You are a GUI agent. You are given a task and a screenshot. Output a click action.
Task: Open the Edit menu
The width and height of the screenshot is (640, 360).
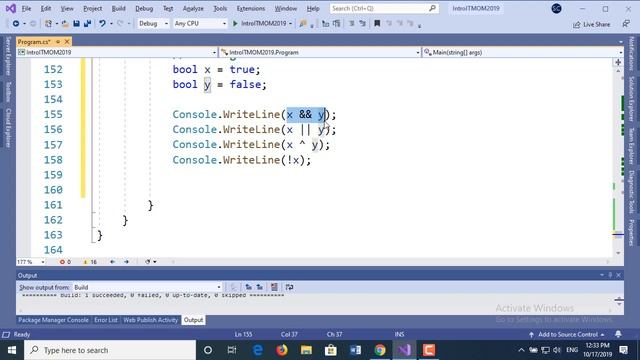46,8
